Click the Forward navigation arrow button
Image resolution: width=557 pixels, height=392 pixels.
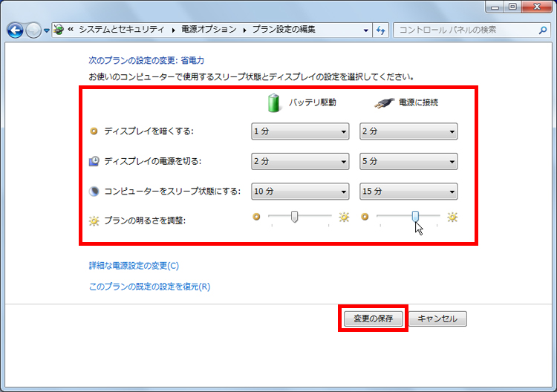tap(33, 30)
